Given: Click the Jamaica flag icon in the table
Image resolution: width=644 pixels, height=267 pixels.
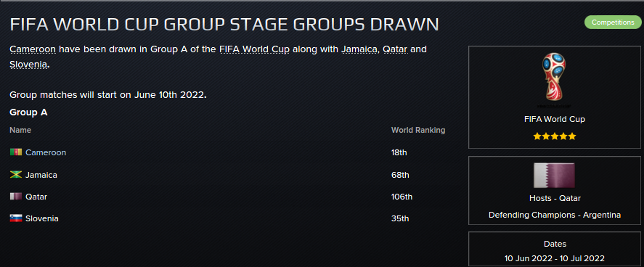Looking at the screenshot, I should 15,175.
